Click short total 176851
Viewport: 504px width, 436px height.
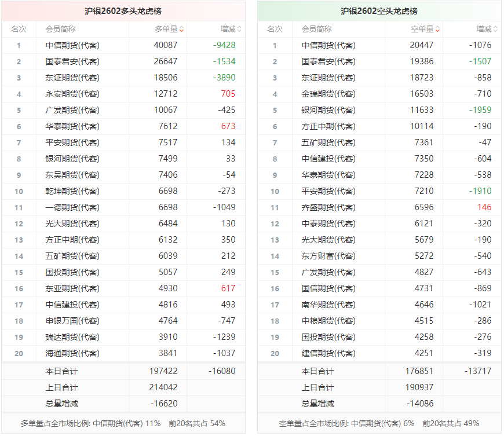click(x=419, y=371)
